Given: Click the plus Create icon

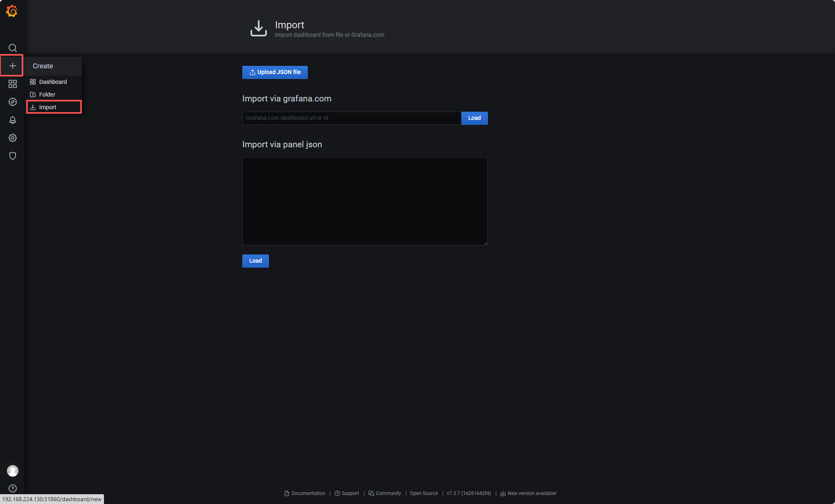Looking at the screenshot, I should (x=13, y=66).
